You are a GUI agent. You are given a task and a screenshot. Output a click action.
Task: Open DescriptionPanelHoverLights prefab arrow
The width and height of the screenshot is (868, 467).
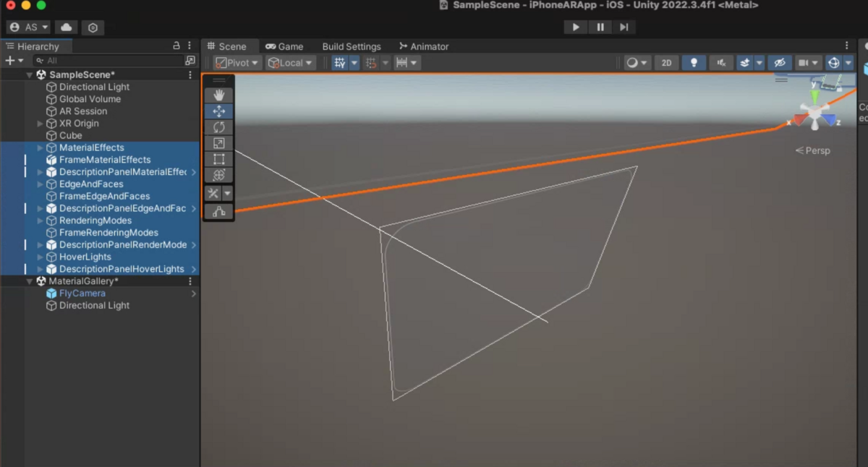point(194,269)
